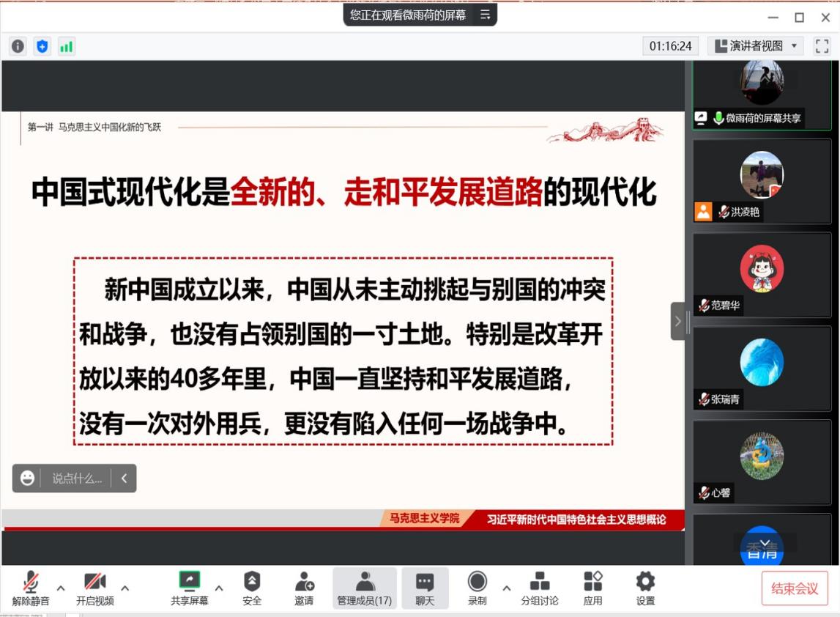The height and width of the screenshot is (617, 840).
Task: Open the Security (安全) options
Action: (251, 588)
